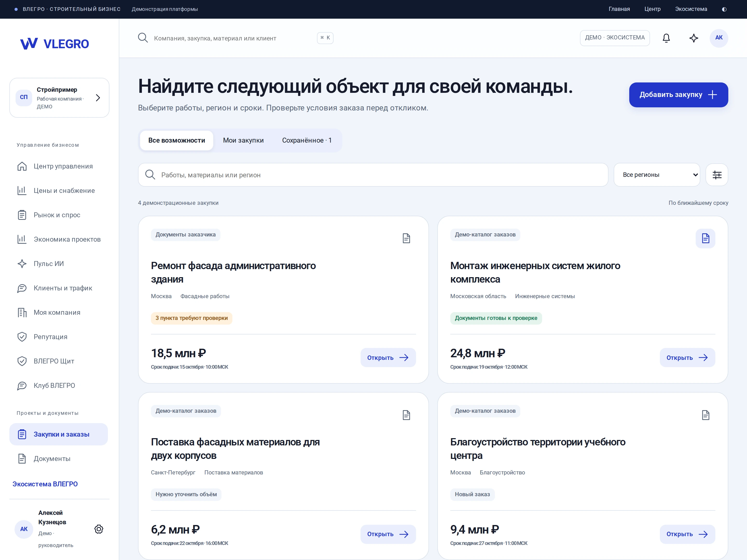Focus global search Компания, закупка field

[236, 38]
